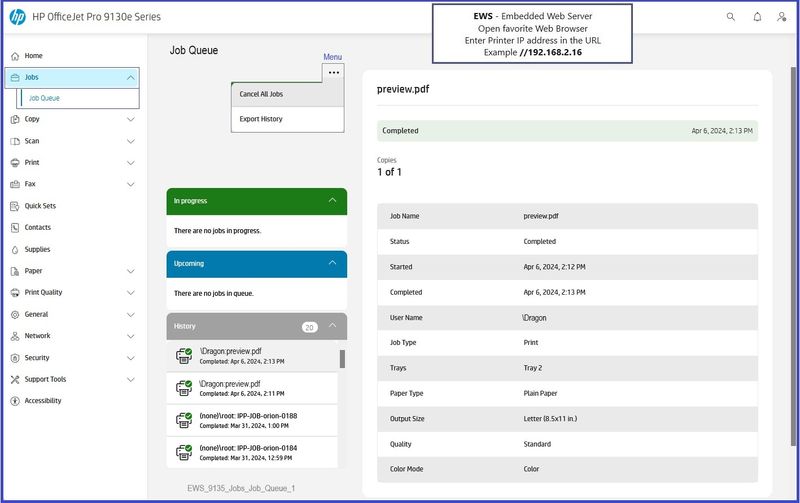800x503 pixels.
Task: Click the History list scrollbar thumb
Action: coord(342,359)
